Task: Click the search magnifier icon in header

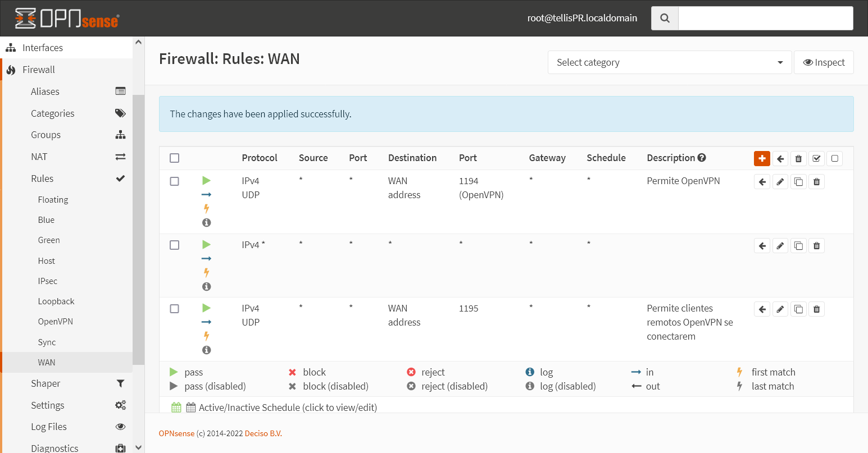Action: [665, 19]
